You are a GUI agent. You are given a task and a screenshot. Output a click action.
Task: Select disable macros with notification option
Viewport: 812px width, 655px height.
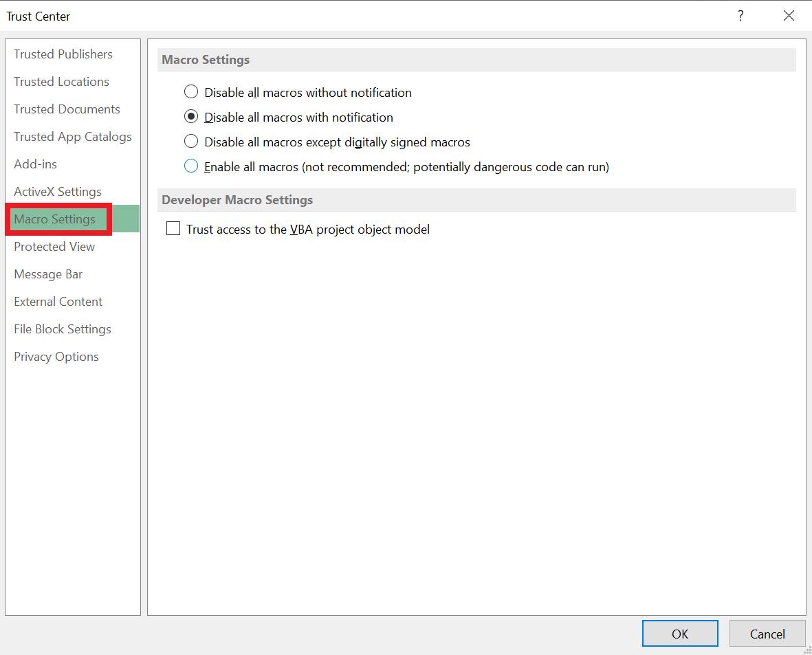click(190, 117)
